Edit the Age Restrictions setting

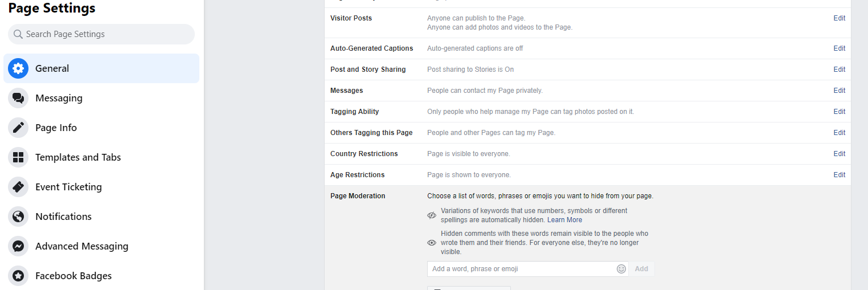(840, 175)
